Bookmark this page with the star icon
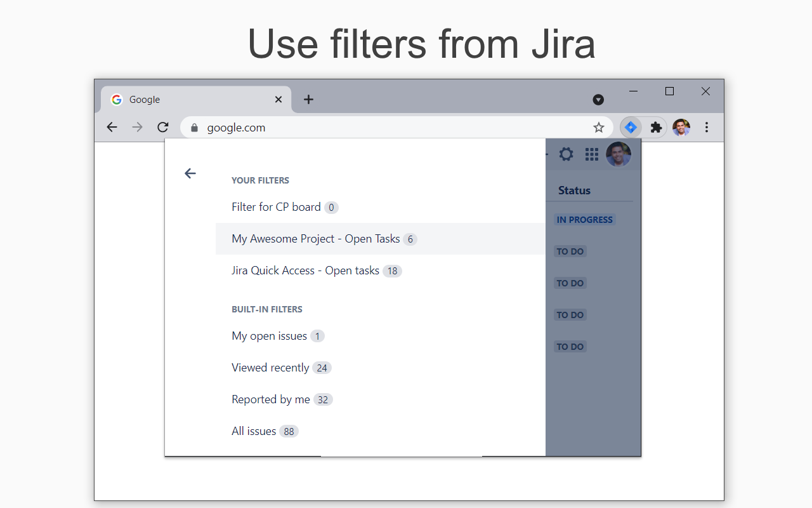 click(599, 128)
